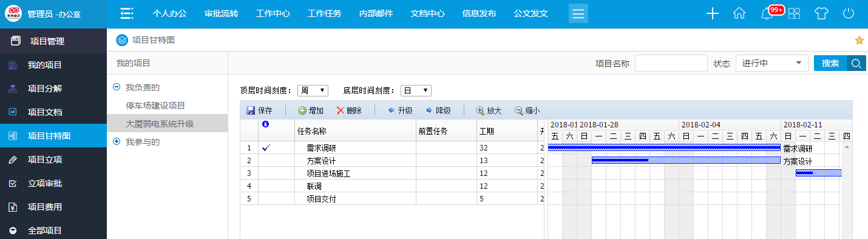Image resolution: width=868 pixels, height=239 pixels.
Task: Open 工作中心 top menu
Action: [x=273, y=13]
